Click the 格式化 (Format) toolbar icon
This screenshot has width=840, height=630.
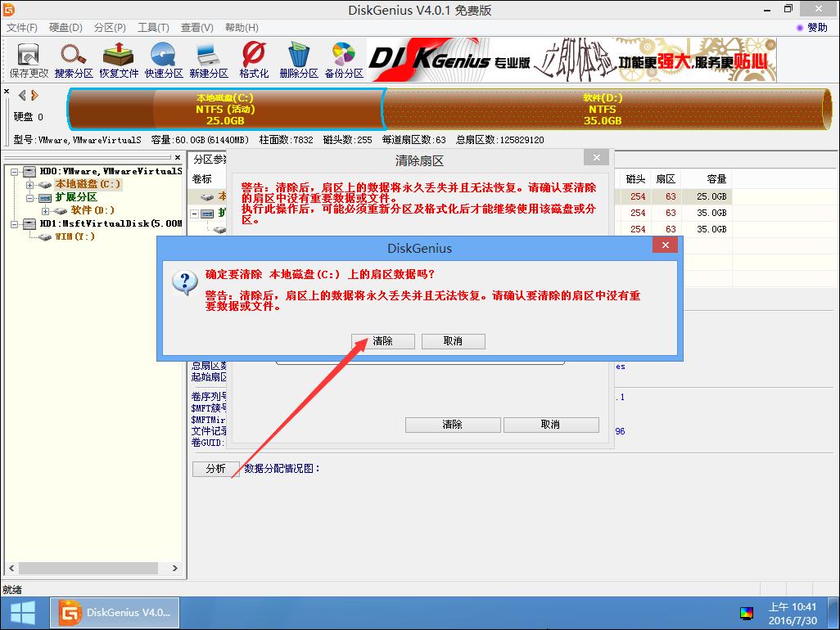(x=254, y=59)
